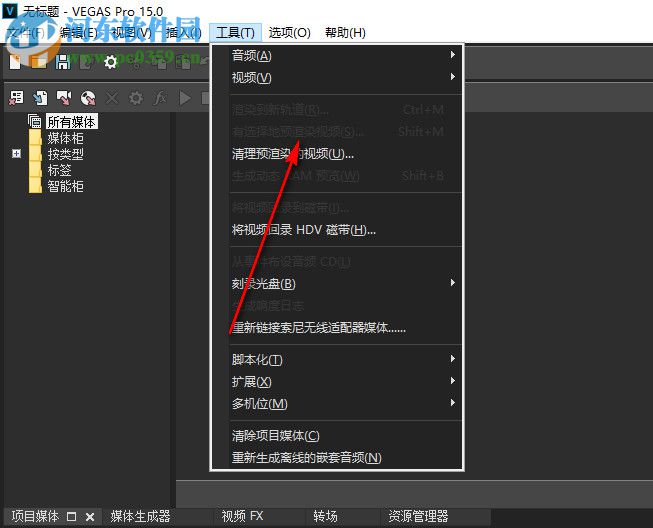Image resolution: width=653 pixels, height=528 pixels.
Task: Select the 标签 folder
Action: (x=60, y=170)
